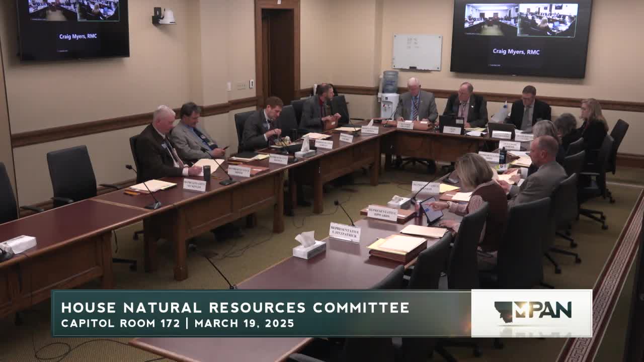
Task: Click Craig Myers, RMC on the right TV
Action: [x=516, y=51]
